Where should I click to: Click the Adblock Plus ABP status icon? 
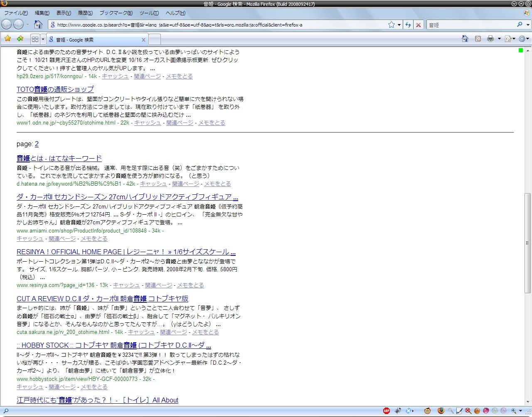point(387,411)
